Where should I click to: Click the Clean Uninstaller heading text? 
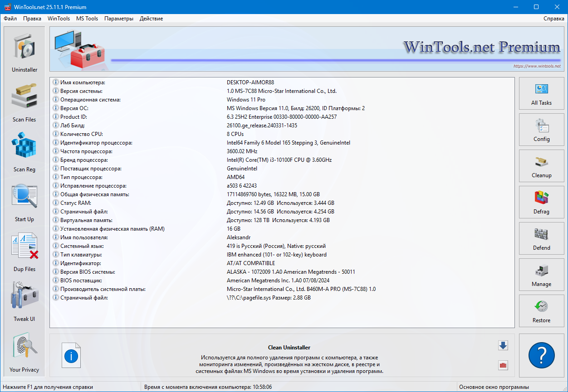pos(289,348)
